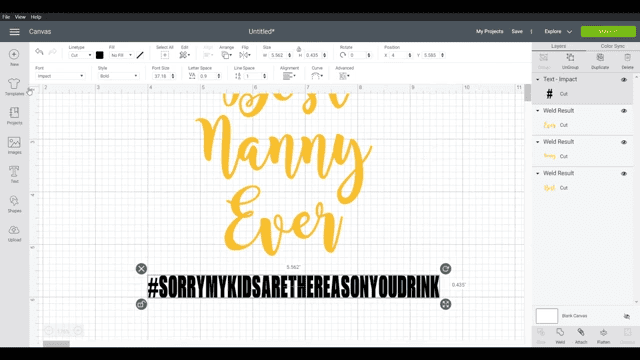Hide the first Weld Result layer
640x360 pixels.
coord(624,111)
